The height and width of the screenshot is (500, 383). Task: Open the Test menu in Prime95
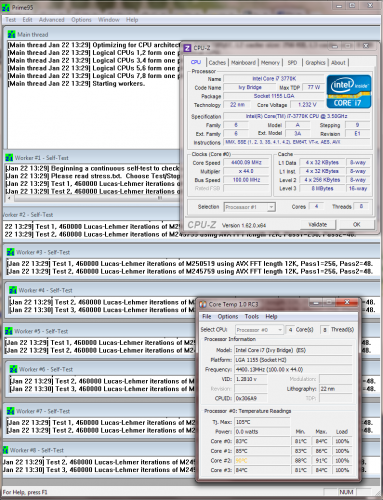(x=10, y=20)
